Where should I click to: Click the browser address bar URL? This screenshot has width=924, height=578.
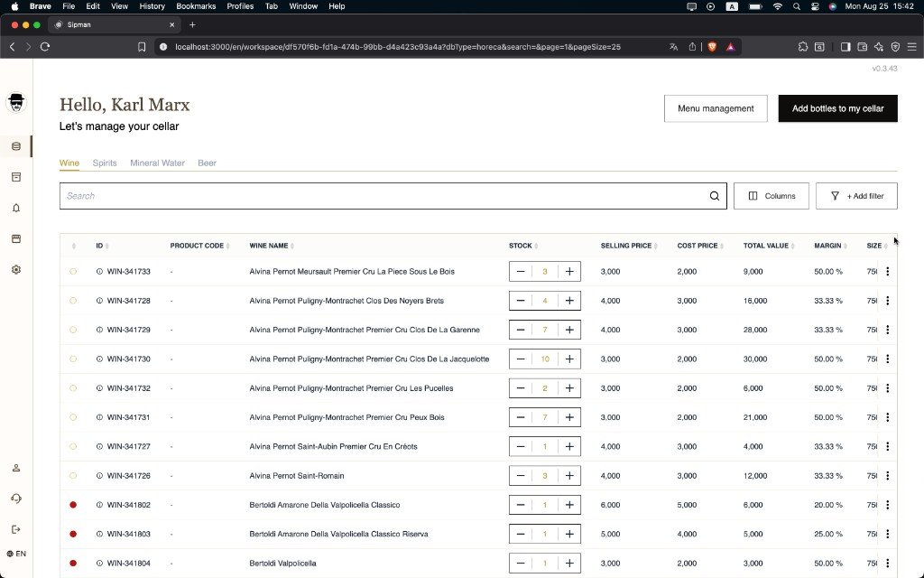pyautogui.click(x=398, y=47)
